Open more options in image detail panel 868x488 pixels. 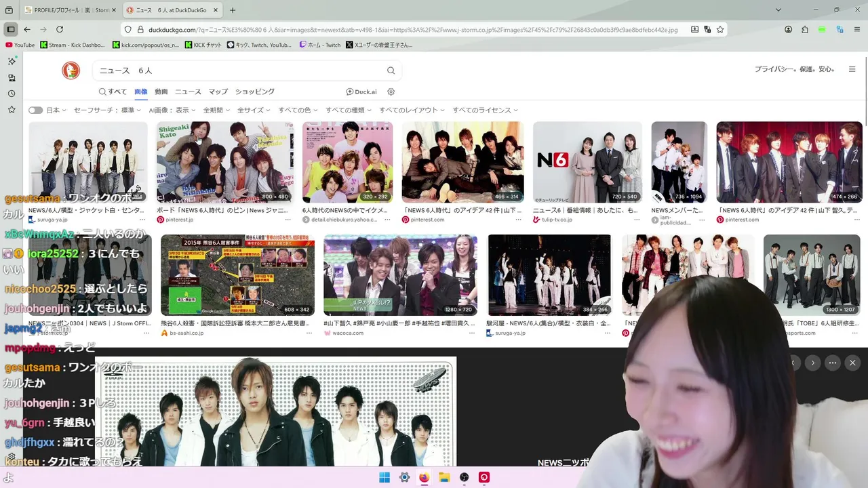[x=833, y=363]
